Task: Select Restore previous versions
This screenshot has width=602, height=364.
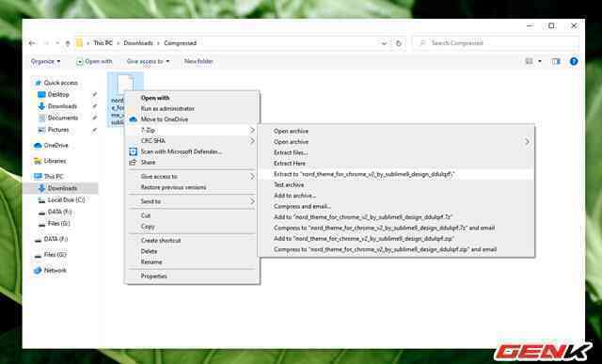Action: coord(192,187)
